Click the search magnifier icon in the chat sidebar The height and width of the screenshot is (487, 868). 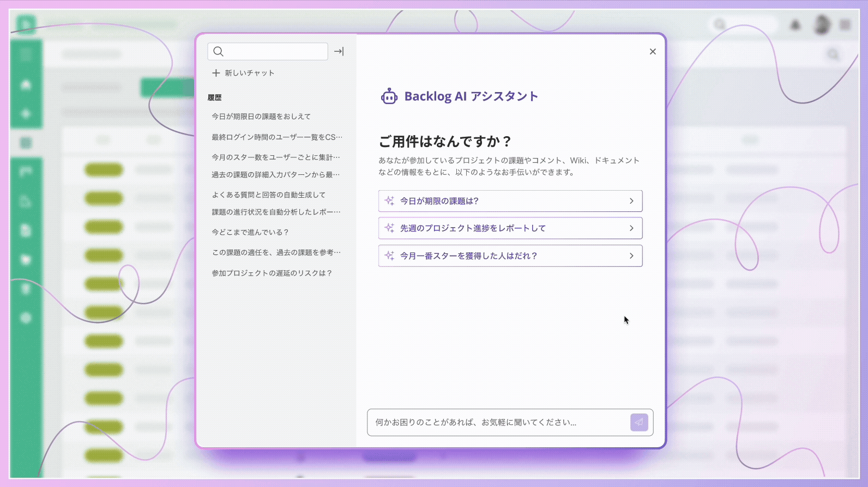click(x=219, y=52)
